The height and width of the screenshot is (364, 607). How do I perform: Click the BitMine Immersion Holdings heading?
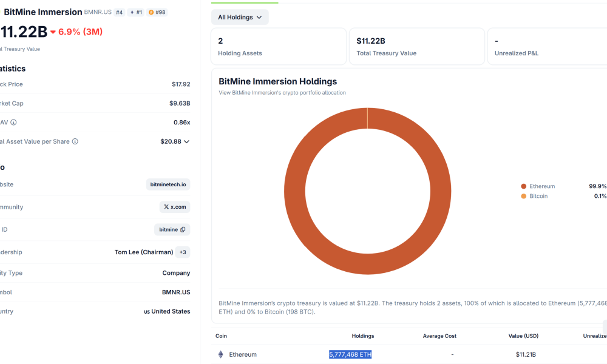(277, 82)
